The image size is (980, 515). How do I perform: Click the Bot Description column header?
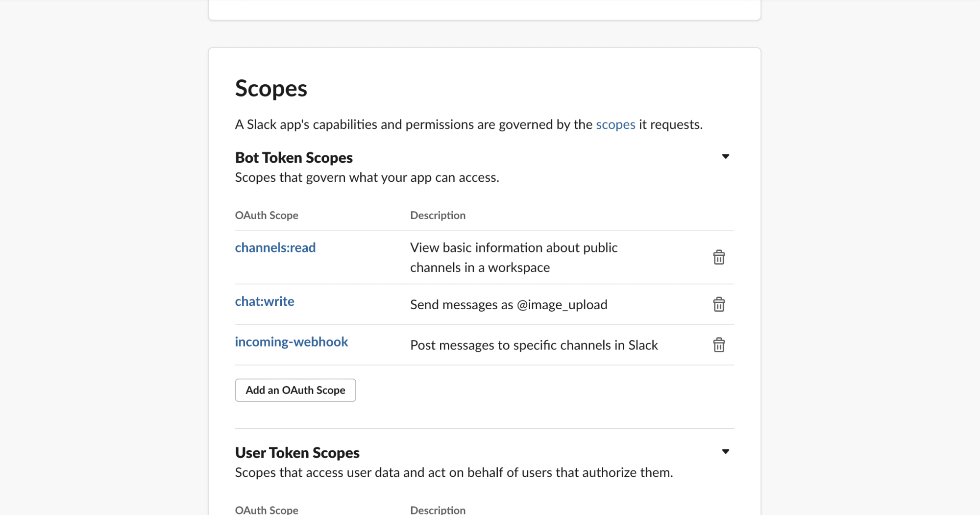pos(438,216)
